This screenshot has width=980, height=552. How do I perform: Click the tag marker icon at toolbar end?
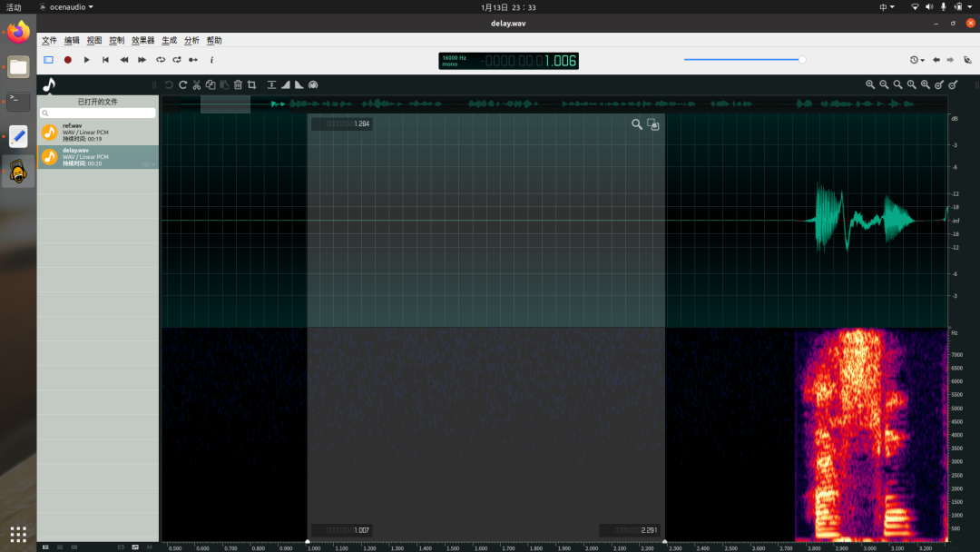(967, 60)
